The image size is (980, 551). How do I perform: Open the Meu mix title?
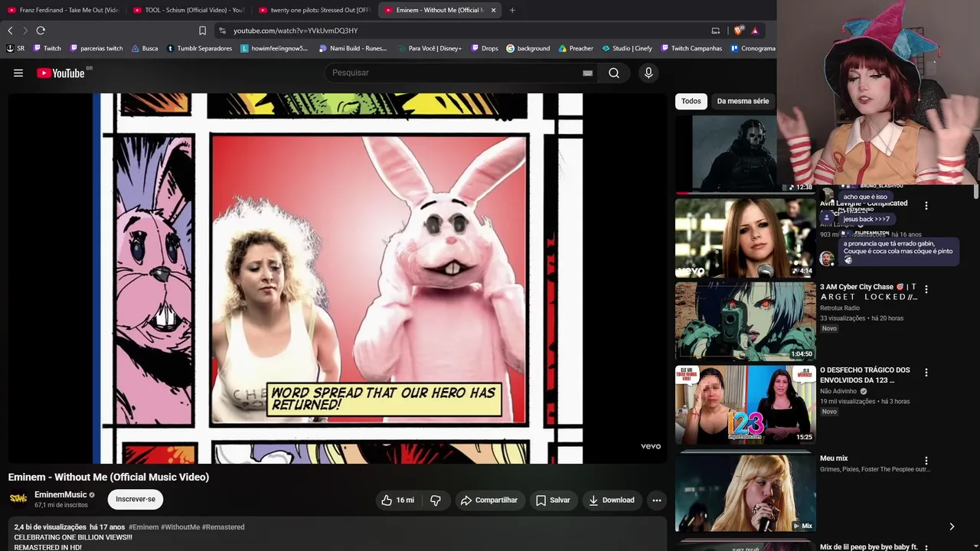coord(834,458)
